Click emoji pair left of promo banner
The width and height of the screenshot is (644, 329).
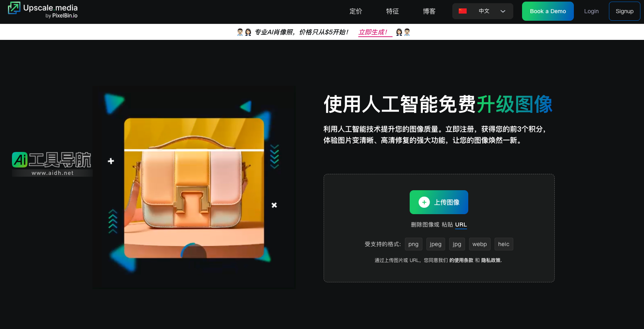[x=244, y=32]
